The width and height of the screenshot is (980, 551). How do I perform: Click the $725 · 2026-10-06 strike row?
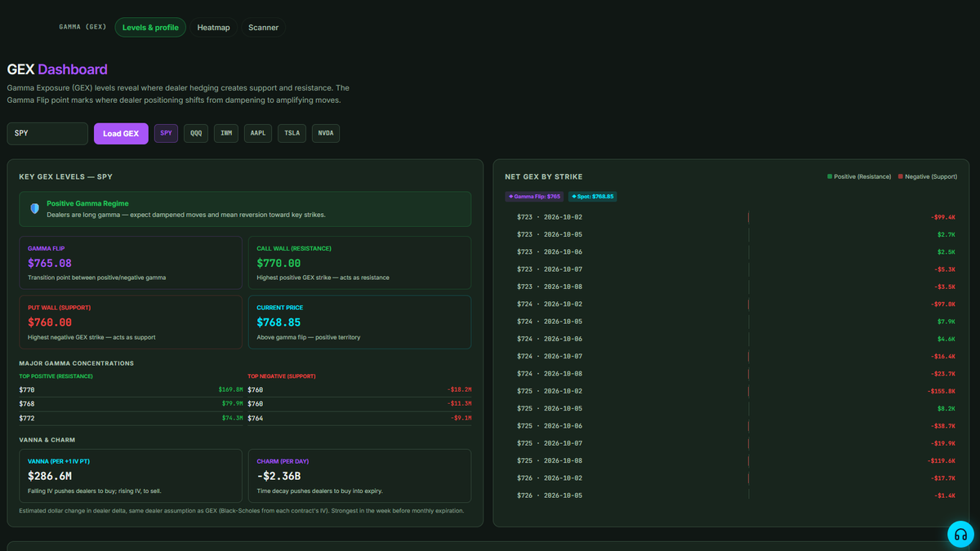(x=731, y=426)
